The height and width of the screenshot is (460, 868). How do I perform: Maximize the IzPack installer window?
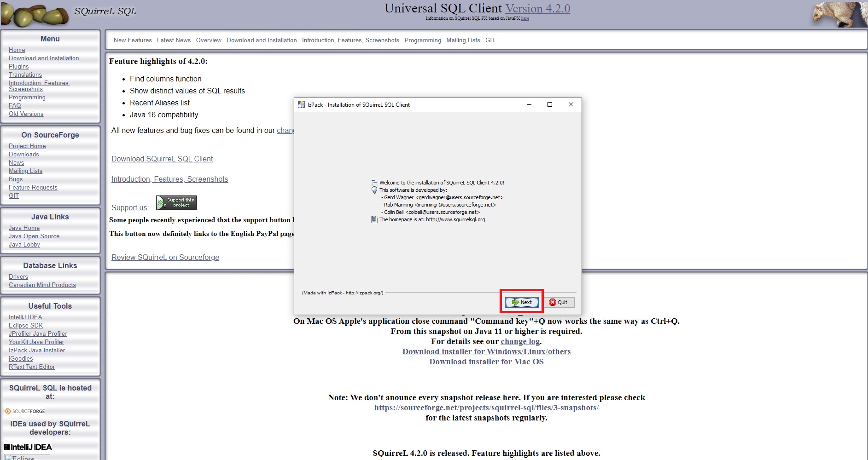(x=550, y=104)
